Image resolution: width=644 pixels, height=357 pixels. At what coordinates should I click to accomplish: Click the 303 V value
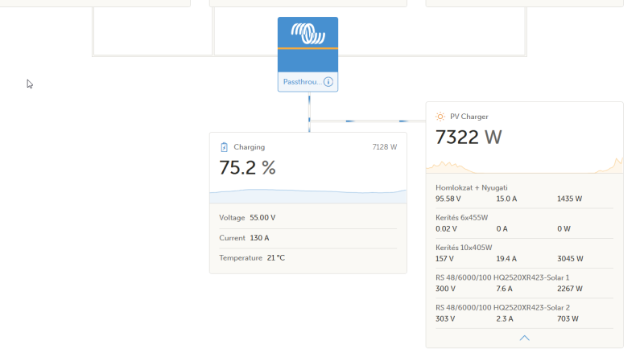point(445,318)
